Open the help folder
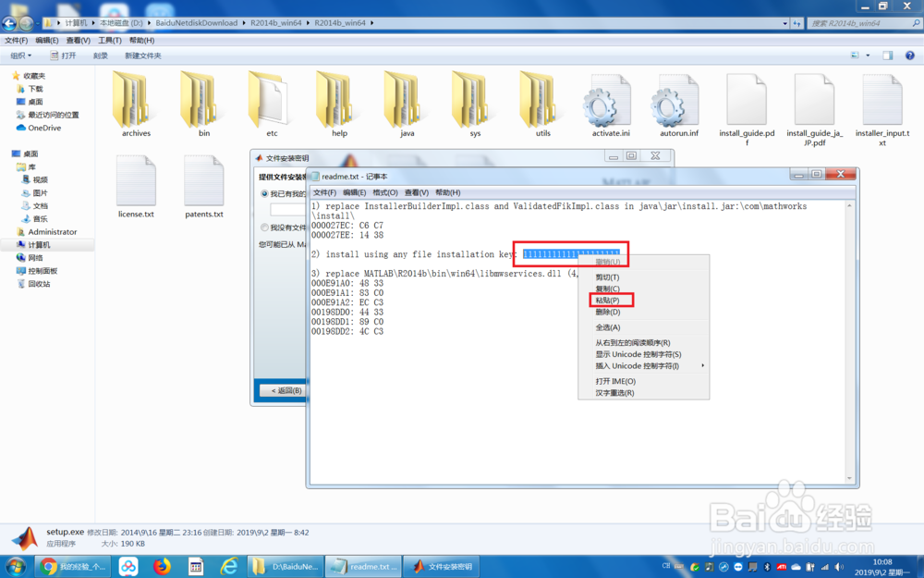Image resolution: width=924 pixels, height=578 pixels. pos(339,105)
